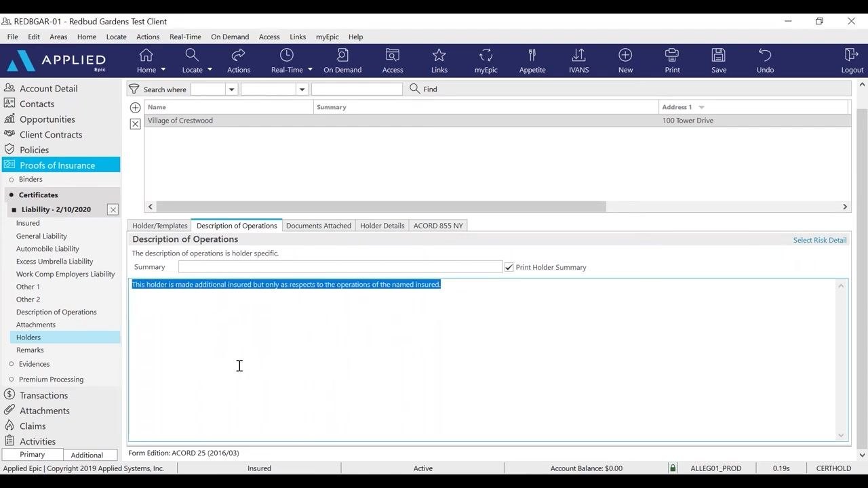Expand the Home toolbar dropdown arrow

(163, 70)
